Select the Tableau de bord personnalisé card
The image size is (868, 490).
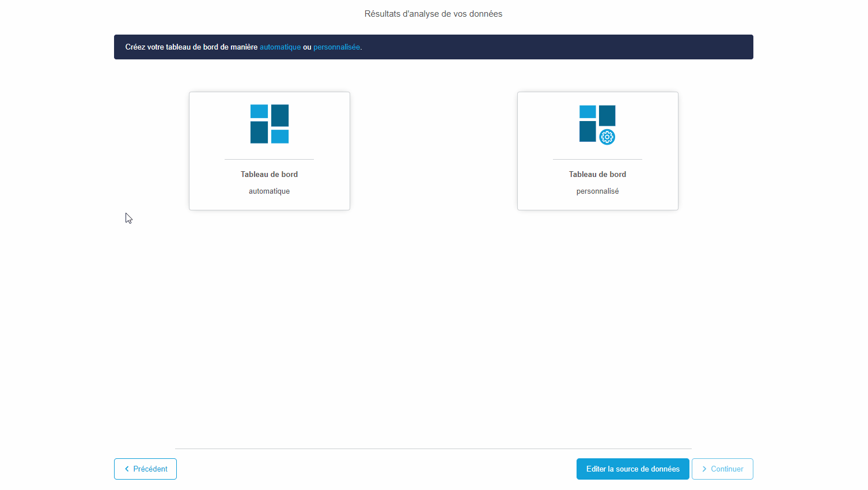[x=597, y=151]
